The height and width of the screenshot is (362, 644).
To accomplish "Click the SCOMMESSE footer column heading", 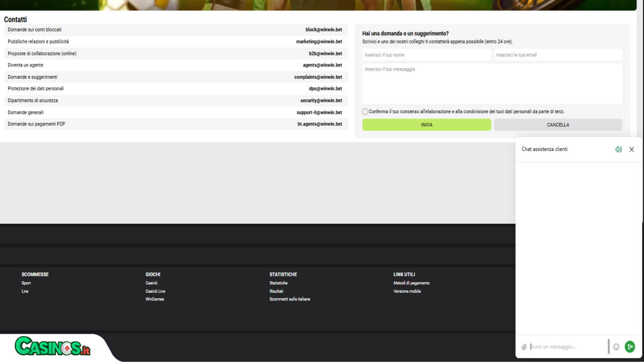I will (x=35, y=275).
